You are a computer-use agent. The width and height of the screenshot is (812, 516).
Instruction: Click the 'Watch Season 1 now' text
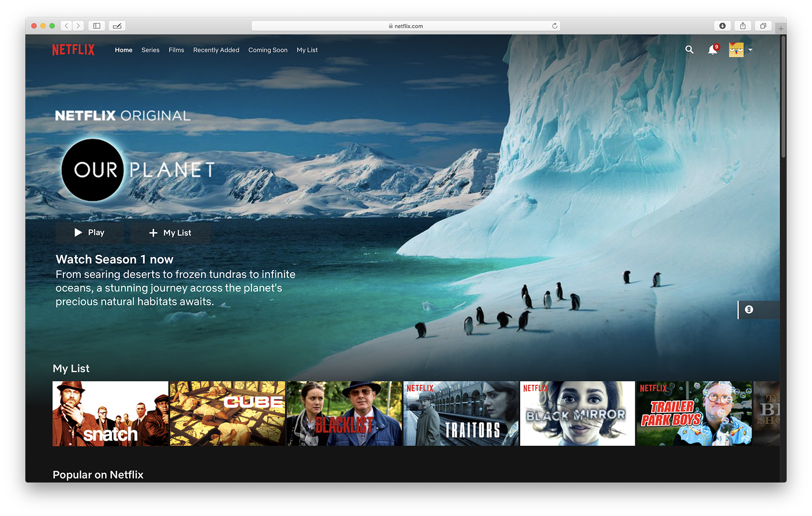[x=115, y=260]
